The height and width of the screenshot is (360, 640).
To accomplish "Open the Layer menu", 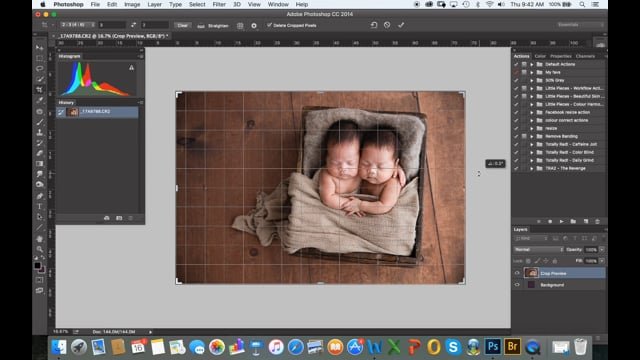I will [x=154, y=4].
